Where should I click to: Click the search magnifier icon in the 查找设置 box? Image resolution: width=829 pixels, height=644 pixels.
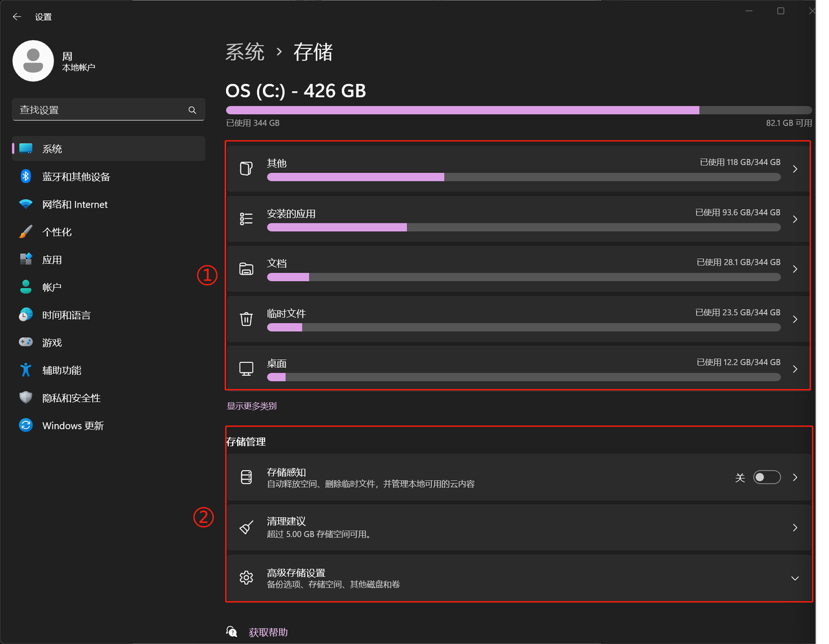(x=192, y=110)
